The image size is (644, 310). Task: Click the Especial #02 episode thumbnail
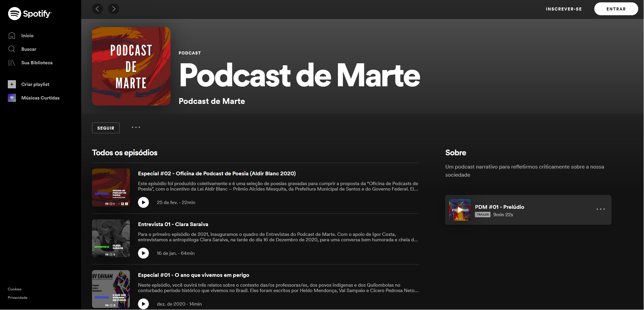pos(111,187)
